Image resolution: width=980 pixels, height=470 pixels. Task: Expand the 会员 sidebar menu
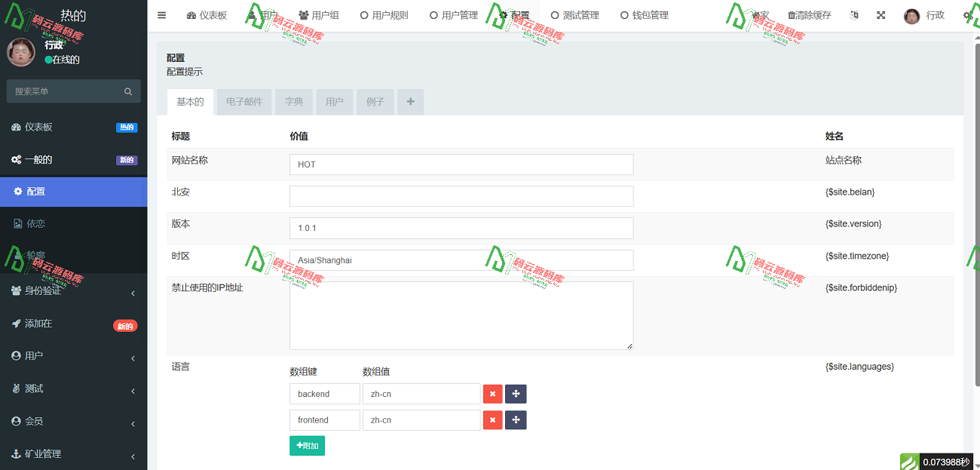tap(73, 421)
